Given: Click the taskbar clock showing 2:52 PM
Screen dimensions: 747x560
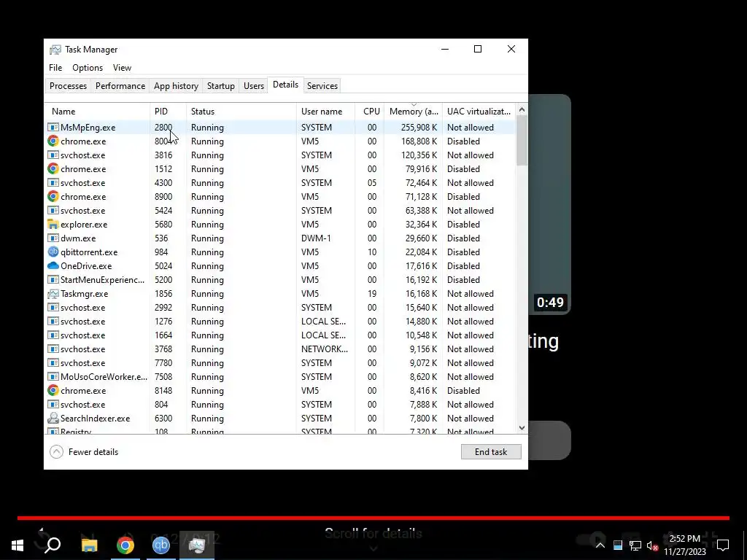Looking at the screenshot, I should pos(684,545).
